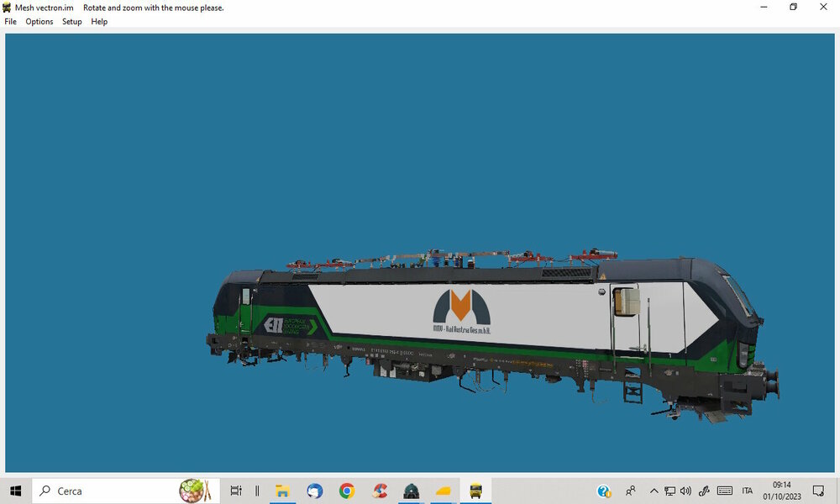The height and width of the screenshot is (504, 840).
Task: Click the Cerca search box
Action: point(126,491)
